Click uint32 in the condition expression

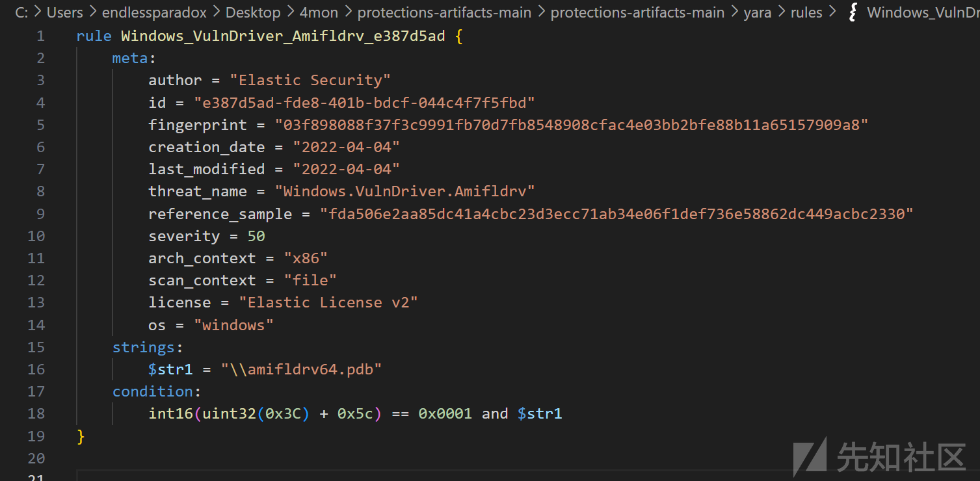(229, 413)
